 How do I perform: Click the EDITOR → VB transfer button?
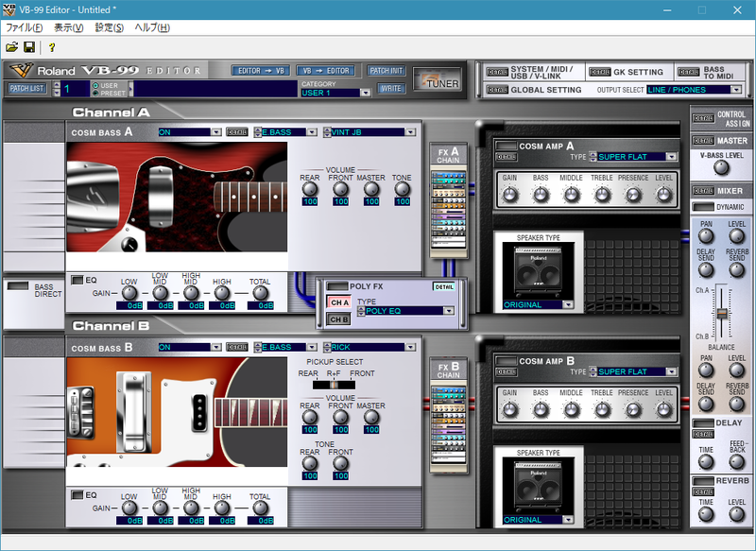point(261,71)
